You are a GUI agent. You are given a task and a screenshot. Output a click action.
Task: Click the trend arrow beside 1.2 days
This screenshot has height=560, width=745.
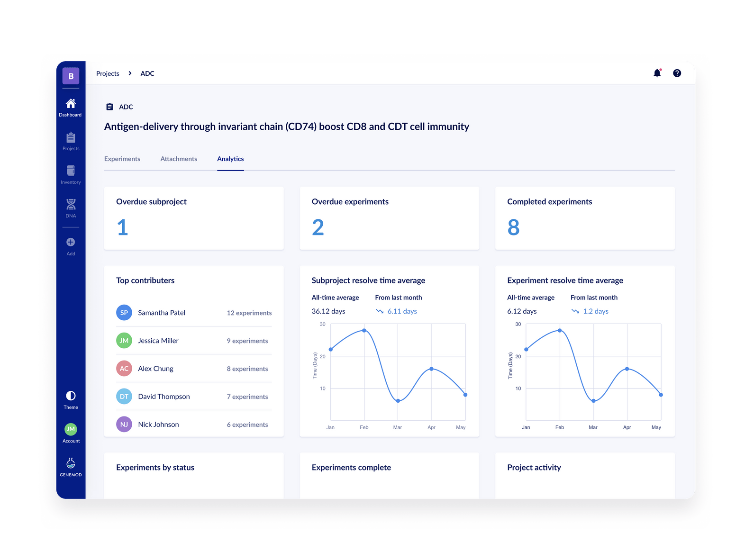[x=575, y=311]
